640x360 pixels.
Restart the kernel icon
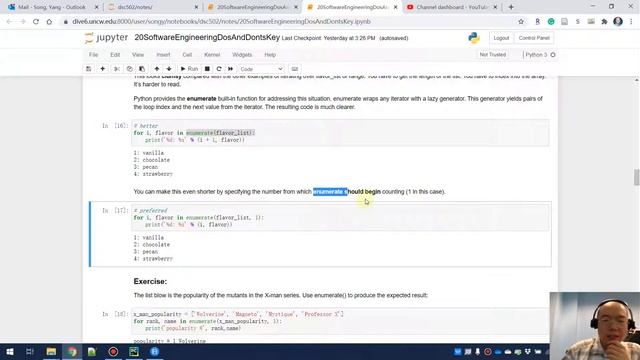219,69
